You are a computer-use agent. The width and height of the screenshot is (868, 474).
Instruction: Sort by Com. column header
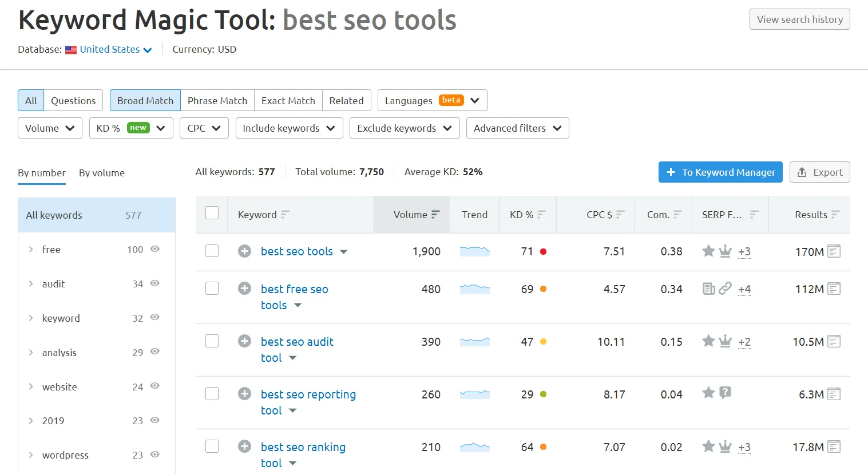664,215
